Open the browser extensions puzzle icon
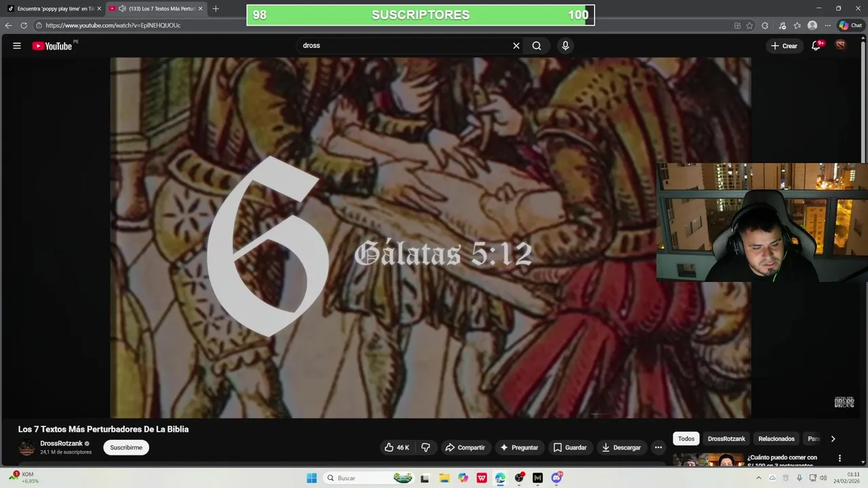Screen dimensions: 868x488 (765, 25)
